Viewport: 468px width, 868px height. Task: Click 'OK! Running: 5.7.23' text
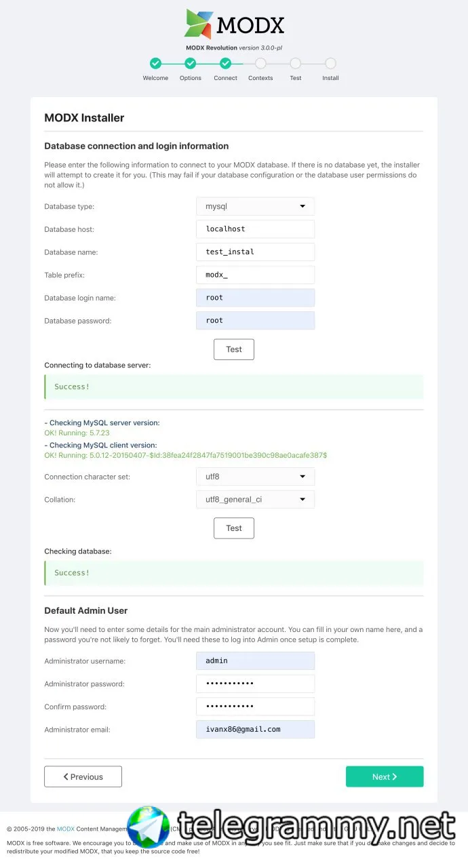(77, 433)
